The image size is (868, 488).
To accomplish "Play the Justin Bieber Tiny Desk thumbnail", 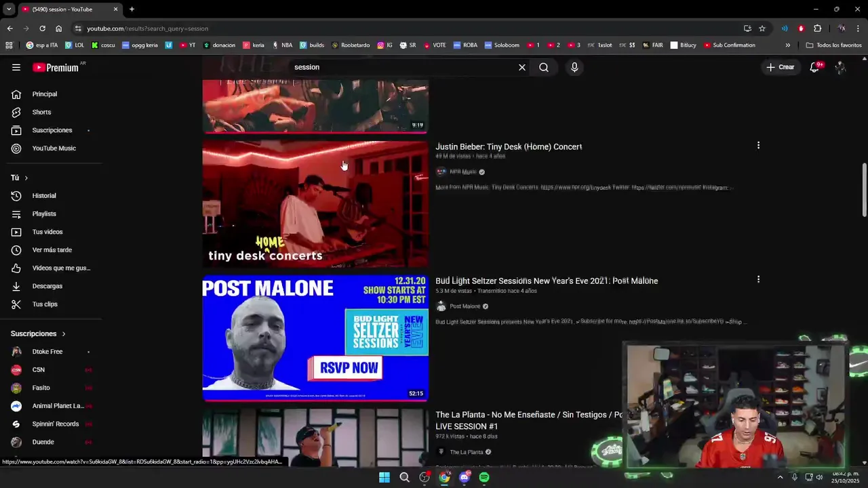I will coord(315,204).
